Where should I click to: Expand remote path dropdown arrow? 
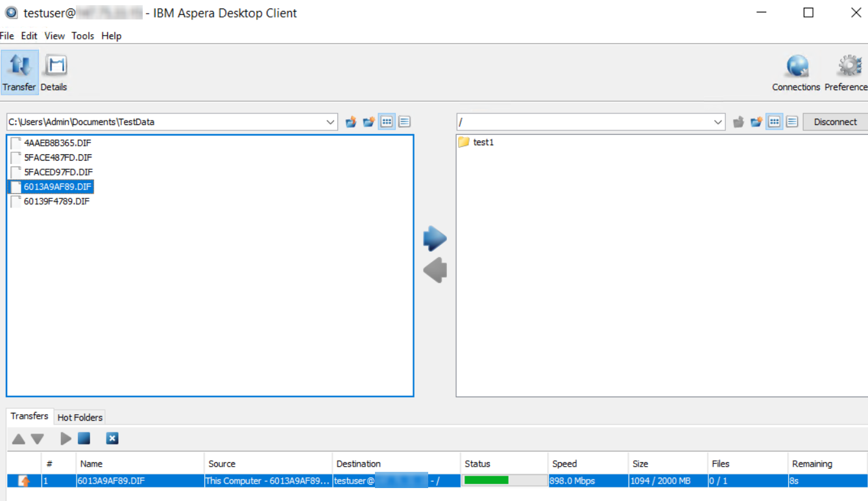(x=717, y=122)
